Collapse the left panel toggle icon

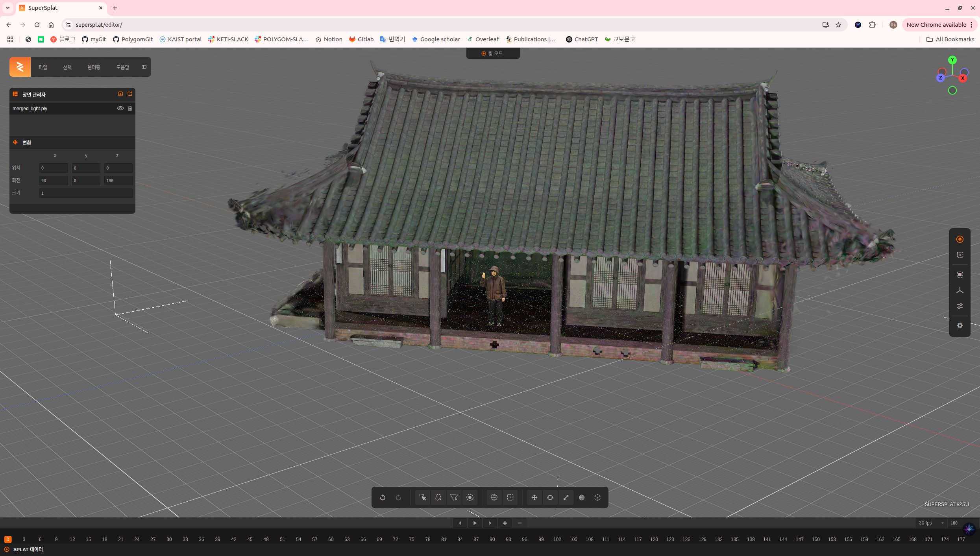click(x=144, y=67)
